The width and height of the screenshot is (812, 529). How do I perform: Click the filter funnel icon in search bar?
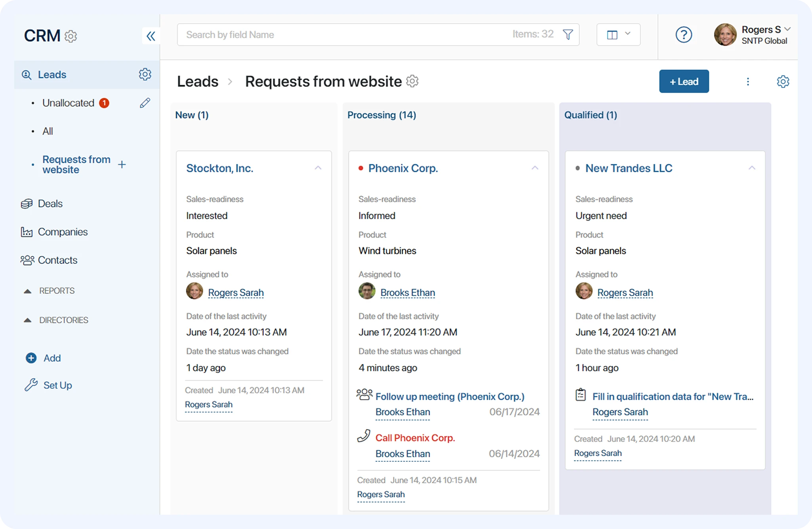pyautogui.click(x=568, y=35)
